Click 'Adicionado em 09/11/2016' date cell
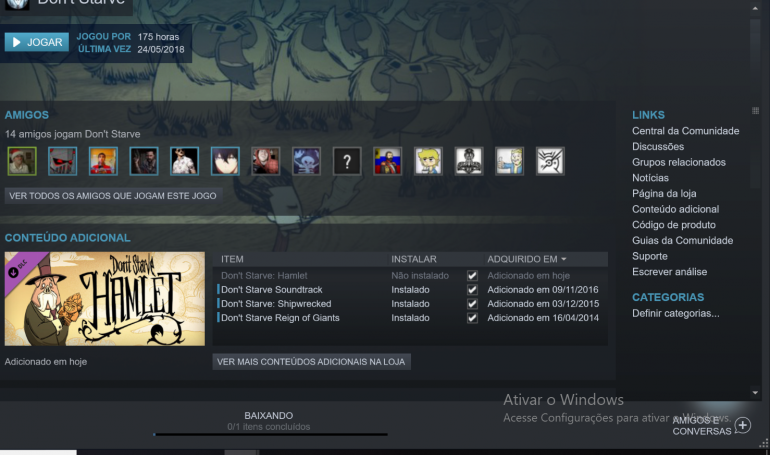 pos(543,290)
